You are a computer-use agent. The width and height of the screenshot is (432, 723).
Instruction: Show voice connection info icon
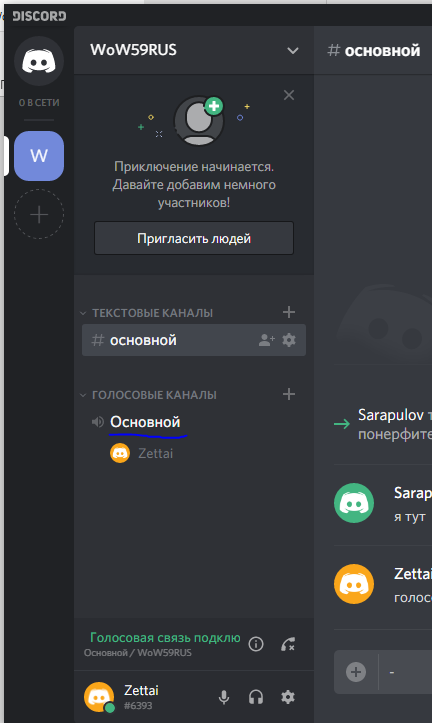pos(256,644)
